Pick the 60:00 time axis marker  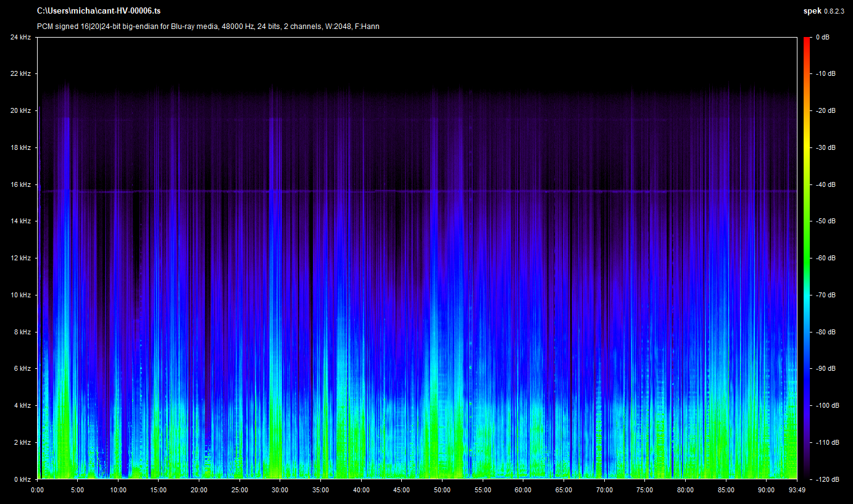[x=523, y=490]
